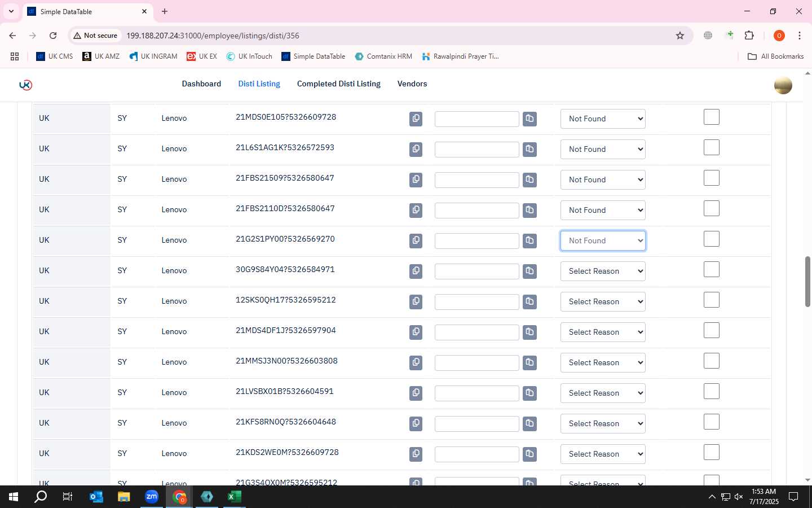Open Disti Listing nav item

point(259,84)
